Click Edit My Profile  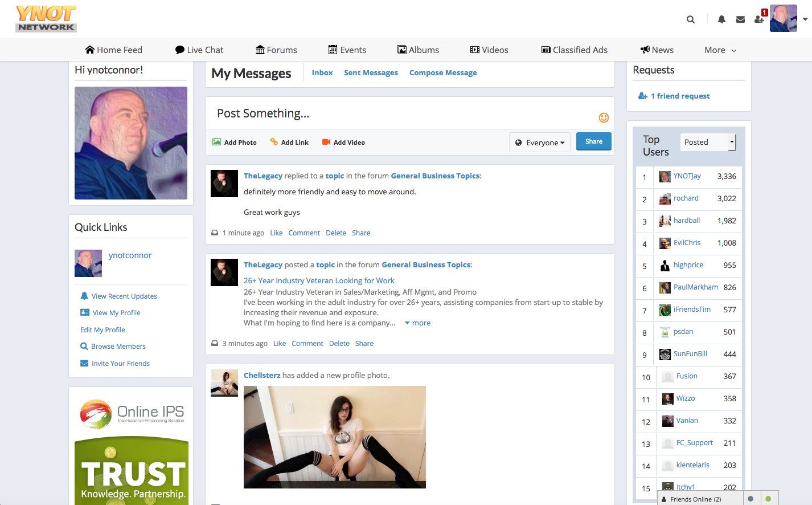102,329
